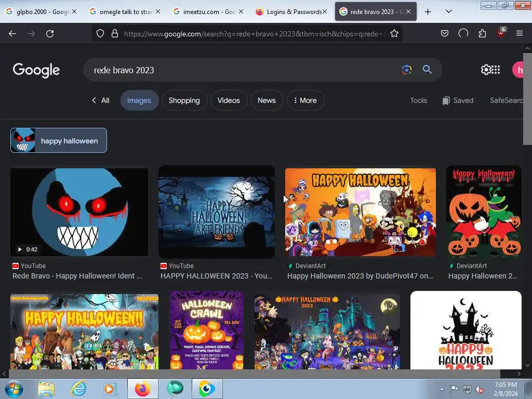The height and width of the screenshot is (399, 532).
Task: Close the omegle tab
Action: 158,11
